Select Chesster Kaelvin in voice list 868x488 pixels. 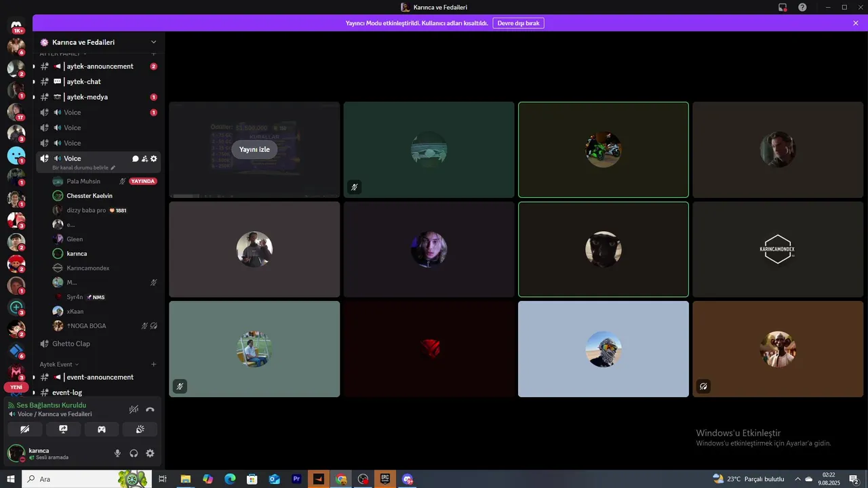105,196
